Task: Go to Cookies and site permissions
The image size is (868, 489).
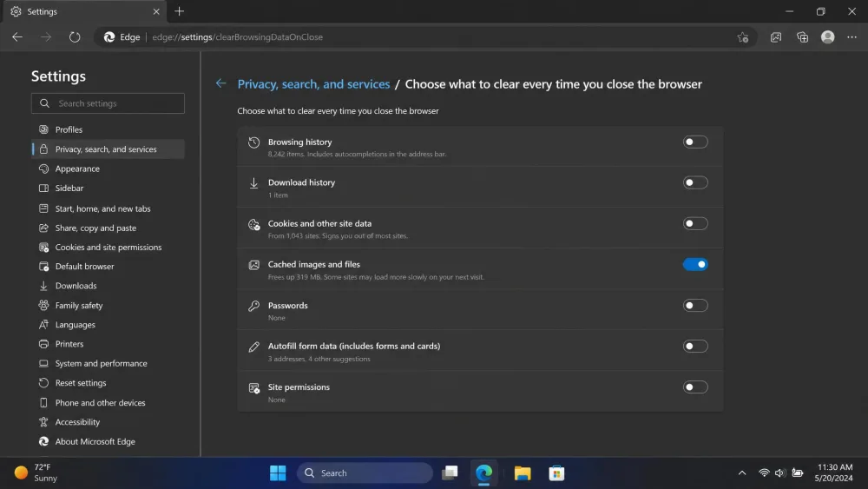Action: point(108,247)
